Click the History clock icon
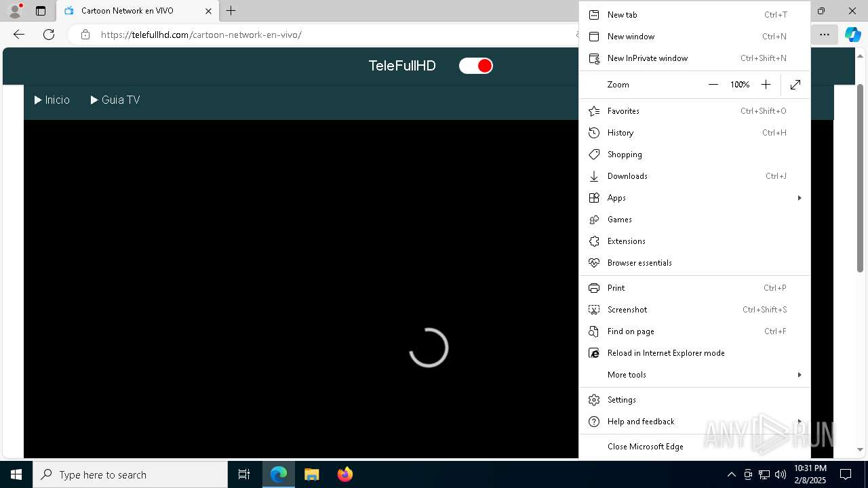This screenshot has width=868, height=488. pyautogui.click(x=594, y=133)
